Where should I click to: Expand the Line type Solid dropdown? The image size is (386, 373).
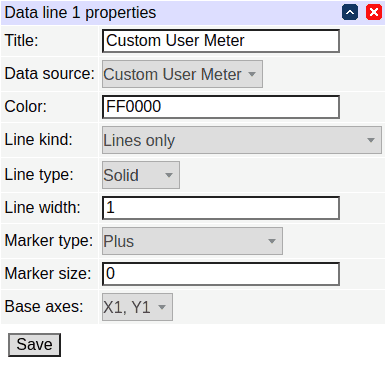(x=141, y=175)
